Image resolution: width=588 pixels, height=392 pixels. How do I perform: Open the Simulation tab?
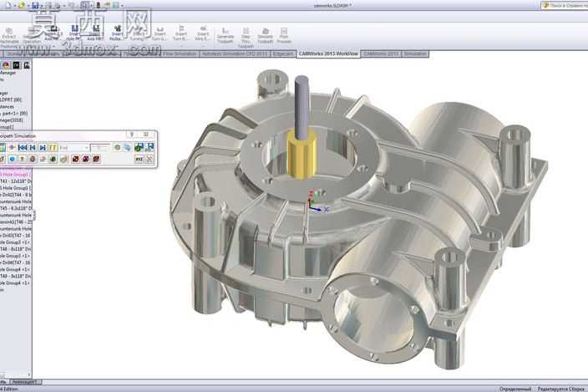pos(415,54)
